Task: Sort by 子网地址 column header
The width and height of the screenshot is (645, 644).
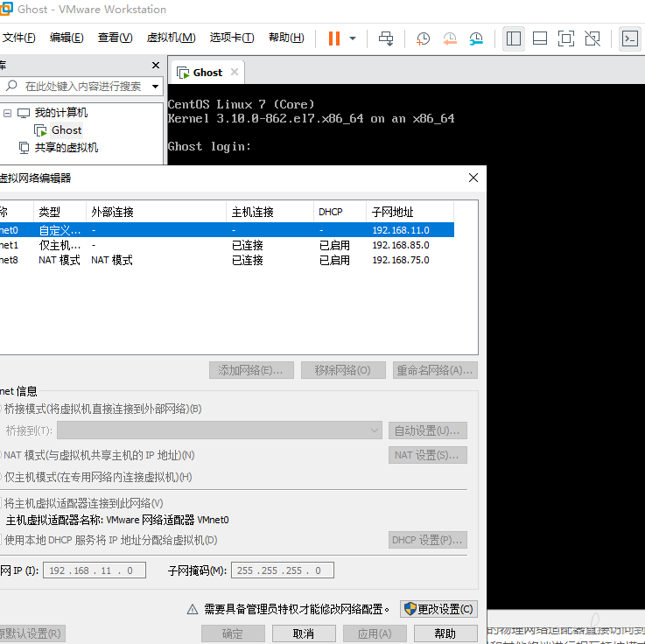Action: (410, 212)
